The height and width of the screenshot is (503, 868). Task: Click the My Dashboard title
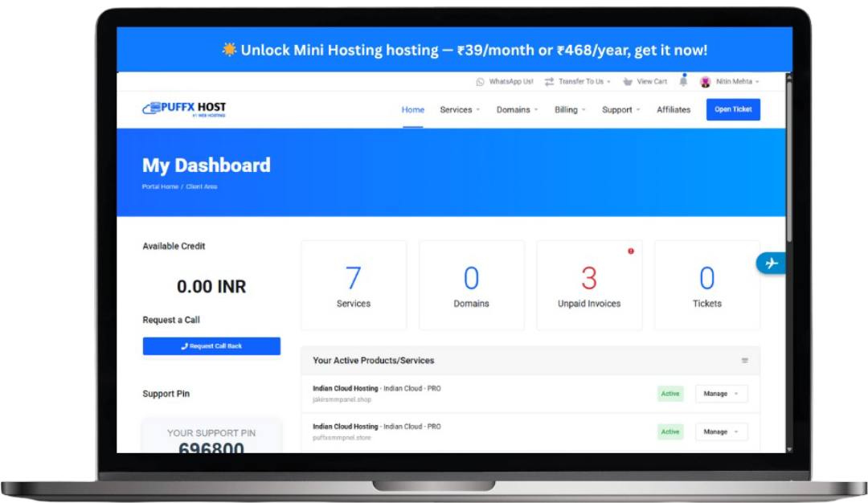[207, 166]
